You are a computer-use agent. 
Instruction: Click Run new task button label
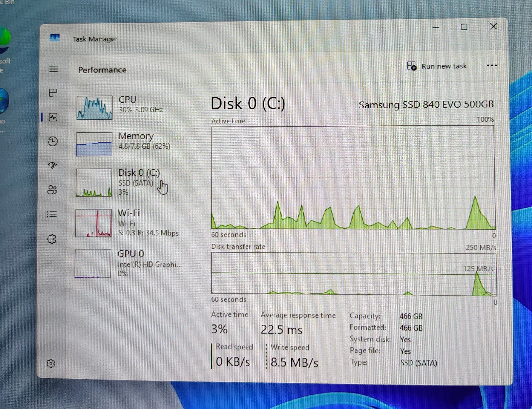click(x=444, y=66)
